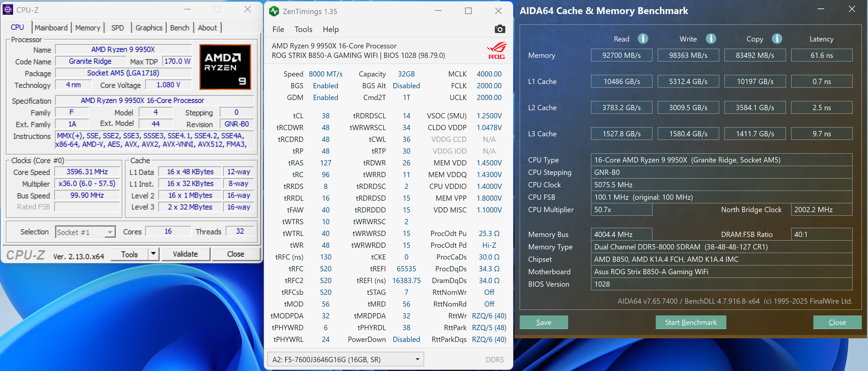The width and height of the screenshot is (868, 371).
Task: Click the CPU-Z title bar app icon
Action: coord(8,10)
